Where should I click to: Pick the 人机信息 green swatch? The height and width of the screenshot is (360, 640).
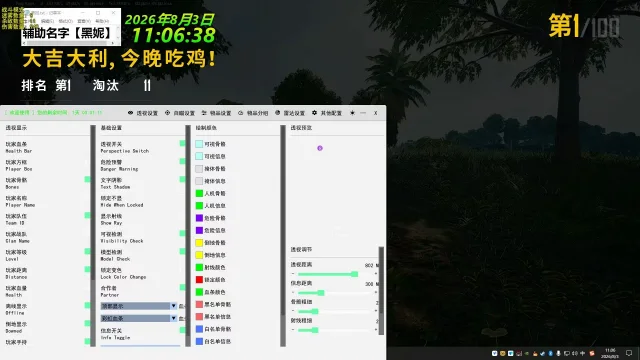199,205
